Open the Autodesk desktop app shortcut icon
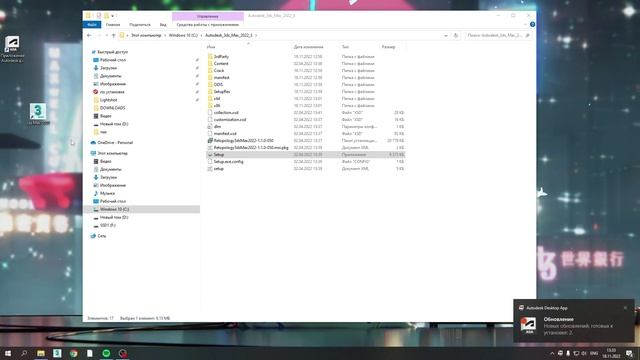Viewport: 640px width, 360px height. [12, 49]
